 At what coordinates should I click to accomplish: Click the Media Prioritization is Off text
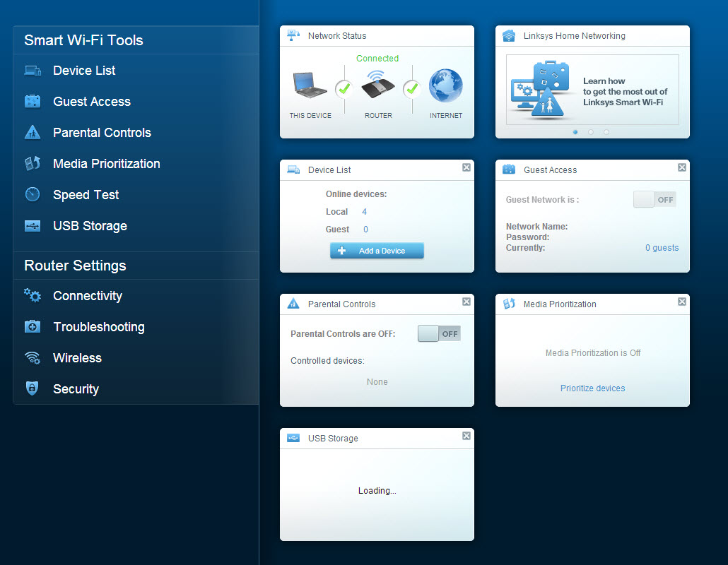[x=593, y=353]
